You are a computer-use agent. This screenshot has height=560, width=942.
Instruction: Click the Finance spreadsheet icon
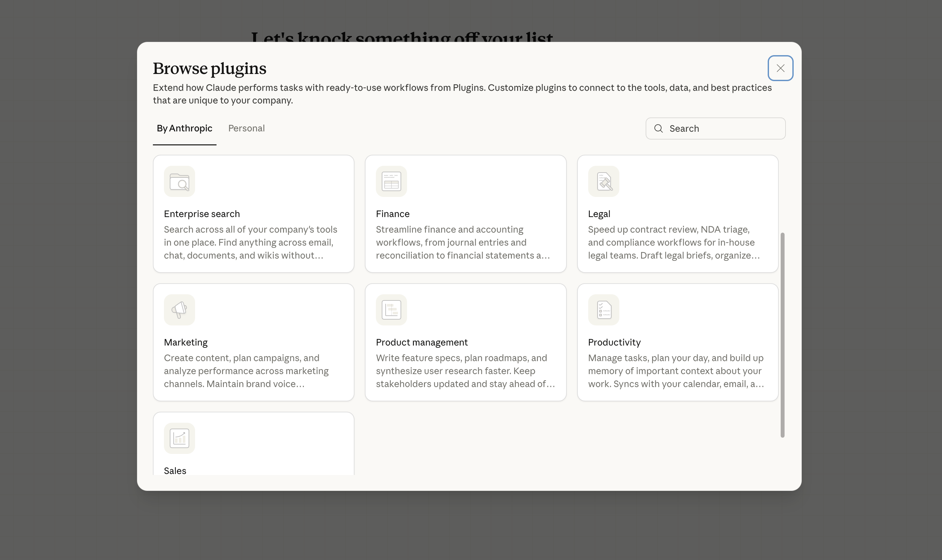click(x=391, y=181)
